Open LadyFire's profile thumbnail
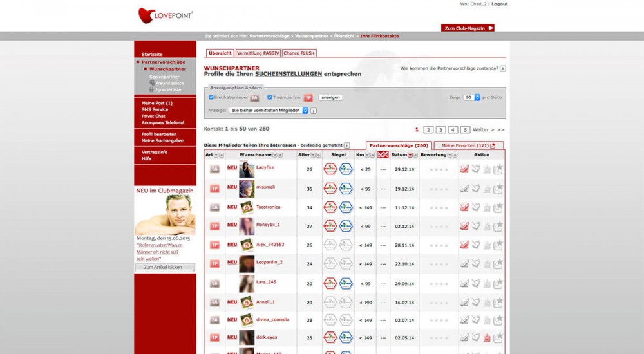 pos(247,169)
